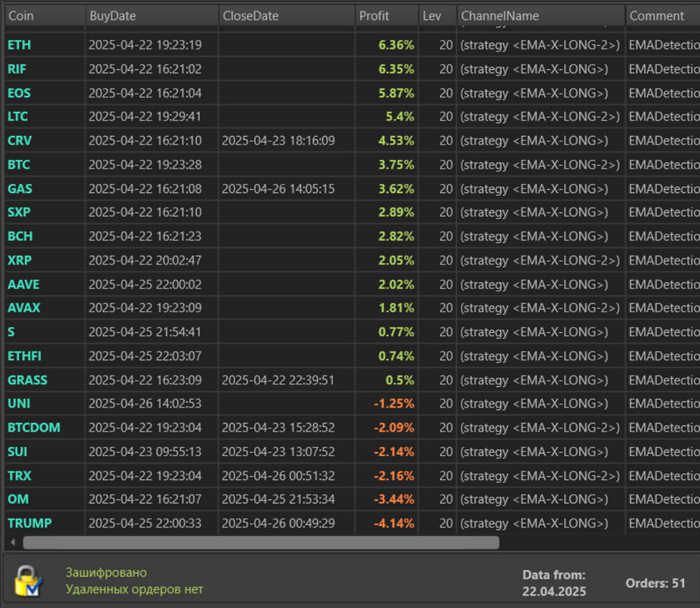700x608 pixels.
Task: Click the -2.09% profit value
Action: coord(394,428)
